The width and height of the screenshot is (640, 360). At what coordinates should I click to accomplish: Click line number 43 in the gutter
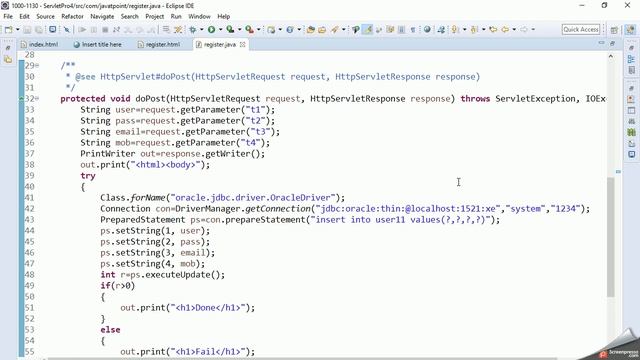coord(29,220)
